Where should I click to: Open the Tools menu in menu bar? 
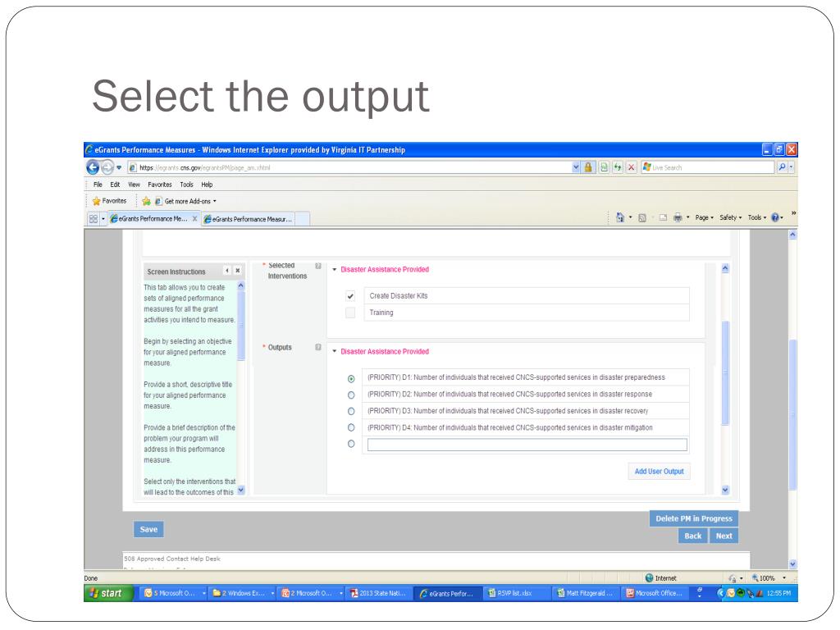(x=186, y=185)
